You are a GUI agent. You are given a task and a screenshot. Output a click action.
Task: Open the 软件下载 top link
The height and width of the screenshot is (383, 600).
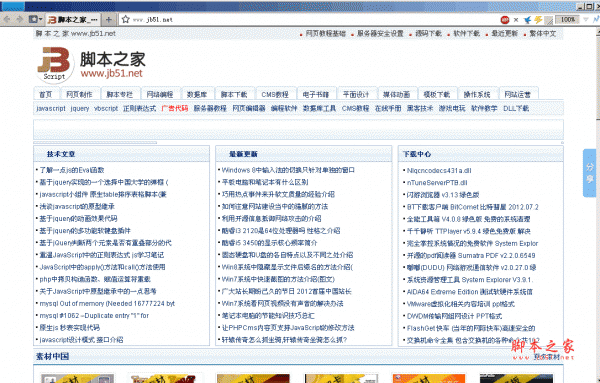(x=466, y=34)
